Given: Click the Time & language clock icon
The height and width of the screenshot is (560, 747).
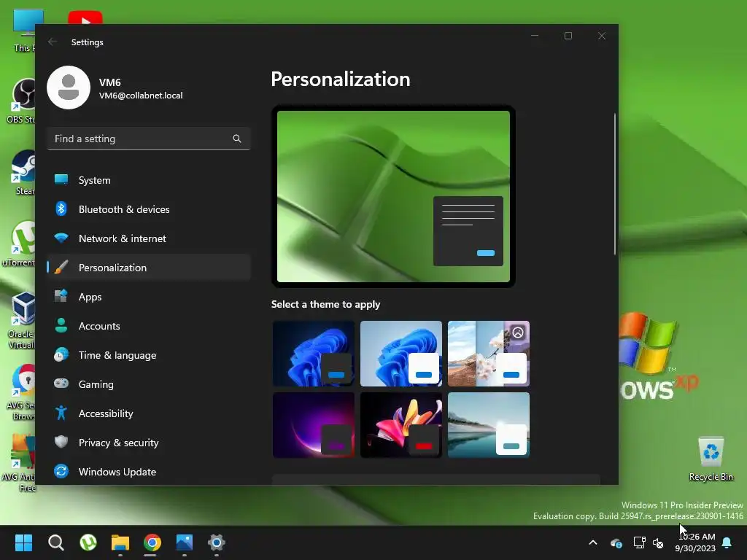Looking at the screenshot, I should 61,354.
